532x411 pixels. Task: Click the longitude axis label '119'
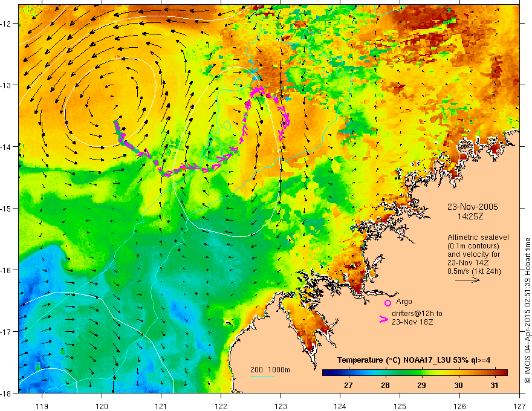(x=42, y=406)
